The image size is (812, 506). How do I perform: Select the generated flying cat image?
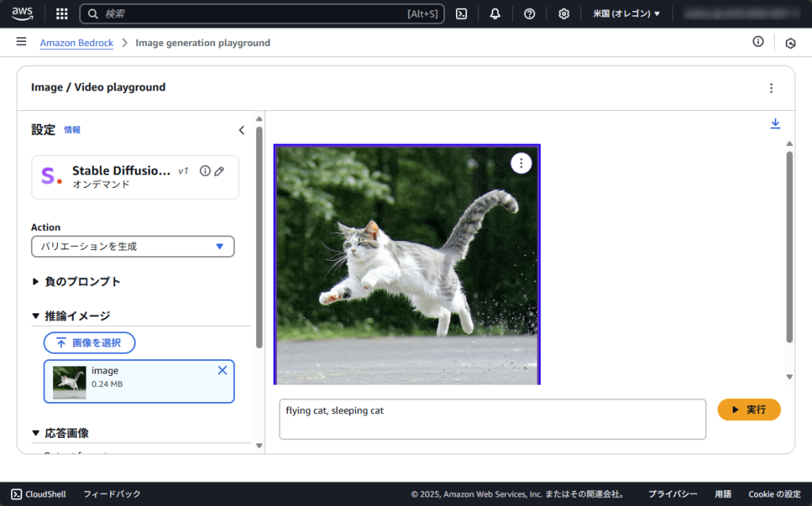tap(407, 265)
